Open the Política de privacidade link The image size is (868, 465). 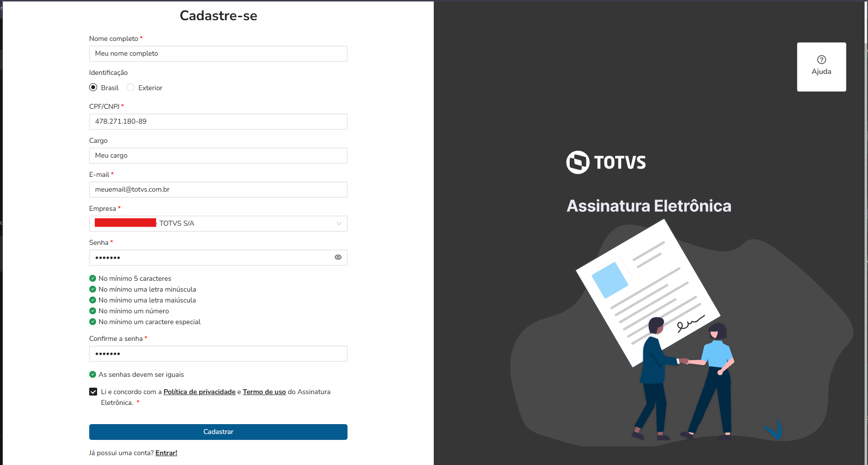click(x=200, y=392)
